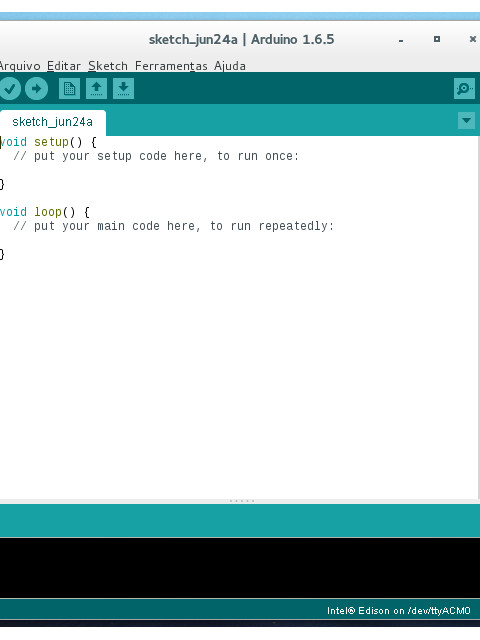Open the Serial Monitor magnifier icon

pos(464,89)
